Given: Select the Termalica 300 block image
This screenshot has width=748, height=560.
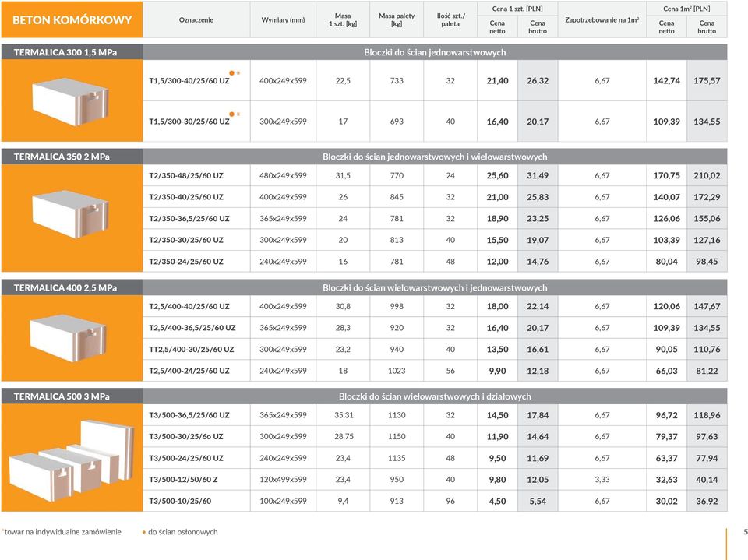Looking at the screenshot, I should [71, 101].
